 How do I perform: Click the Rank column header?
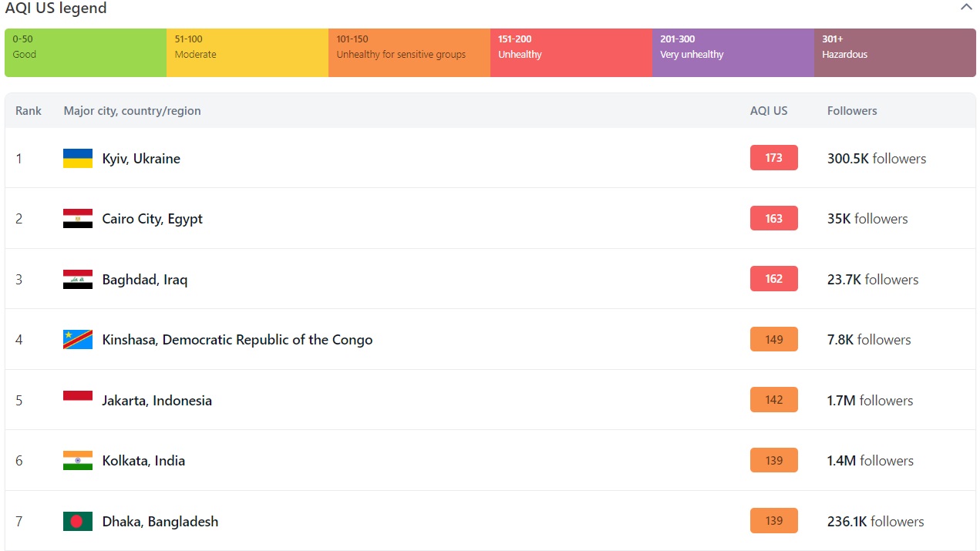pyautogui.click(x=29, y=111)
